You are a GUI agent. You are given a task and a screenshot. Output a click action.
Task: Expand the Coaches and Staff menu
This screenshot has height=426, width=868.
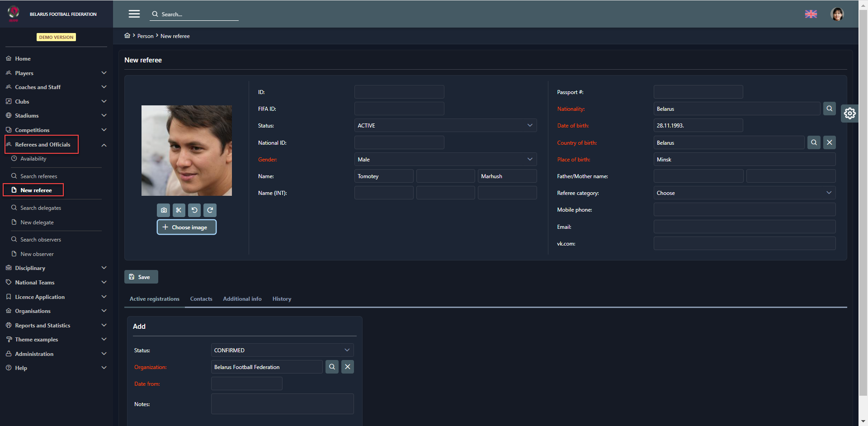[56, 87]
